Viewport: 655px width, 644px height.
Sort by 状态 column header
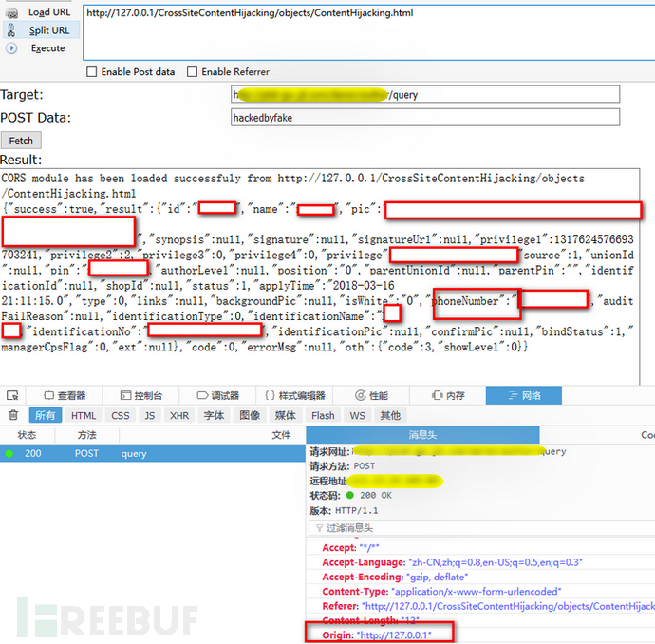(x=27, y=435)
